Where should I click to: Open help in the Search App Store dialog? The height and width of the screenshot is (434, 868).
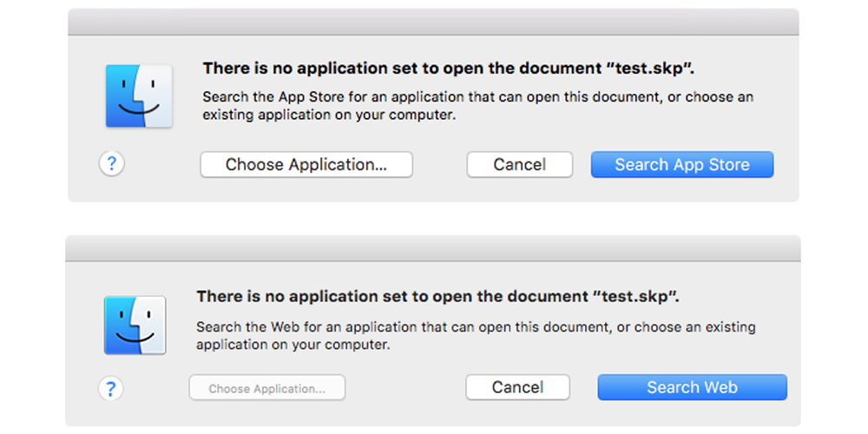coord(112,163)
